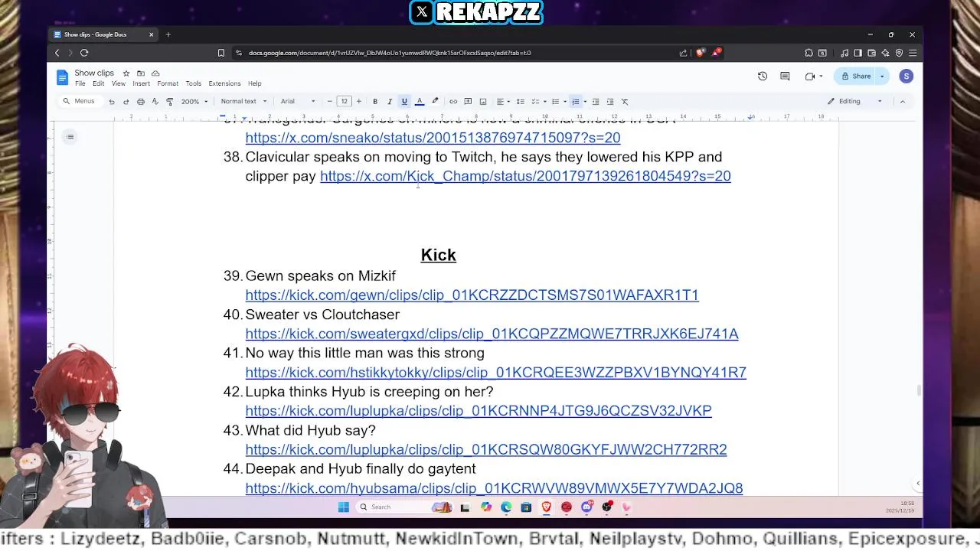Open the version history clock icon
The image size is (980, 551).
click(x=763, y=76)
